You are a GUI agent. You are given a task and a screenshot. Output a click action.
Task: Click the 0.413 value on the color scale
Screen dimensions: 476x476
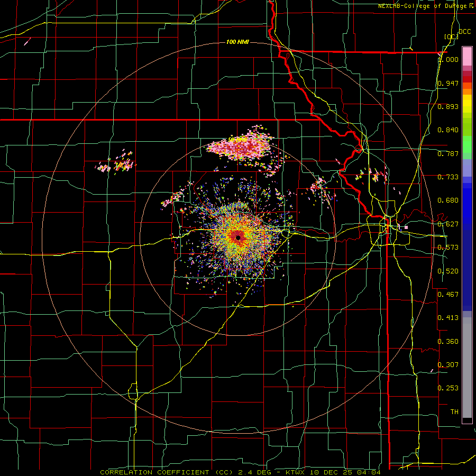(x=448, y=318)
